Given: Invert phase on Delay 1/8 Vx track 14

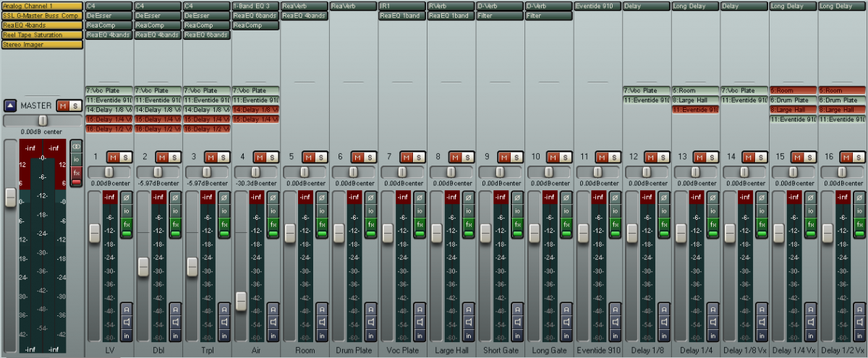Looking at the screenshot, I should [762, 198].
